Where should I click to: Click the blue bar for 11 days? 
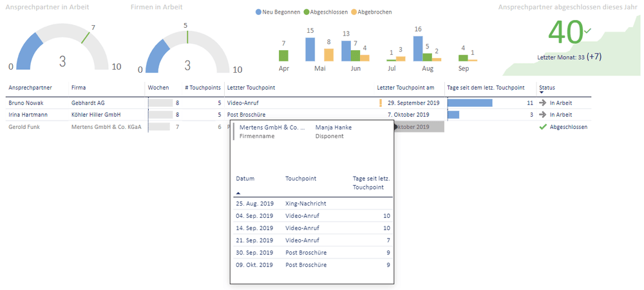click(469, 102)
